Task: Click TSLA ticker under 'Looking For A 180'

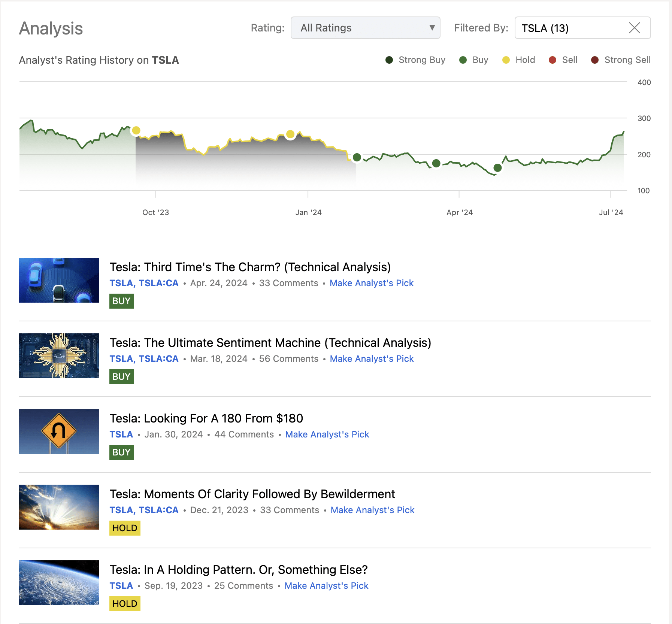Action: tap(121, 434)
